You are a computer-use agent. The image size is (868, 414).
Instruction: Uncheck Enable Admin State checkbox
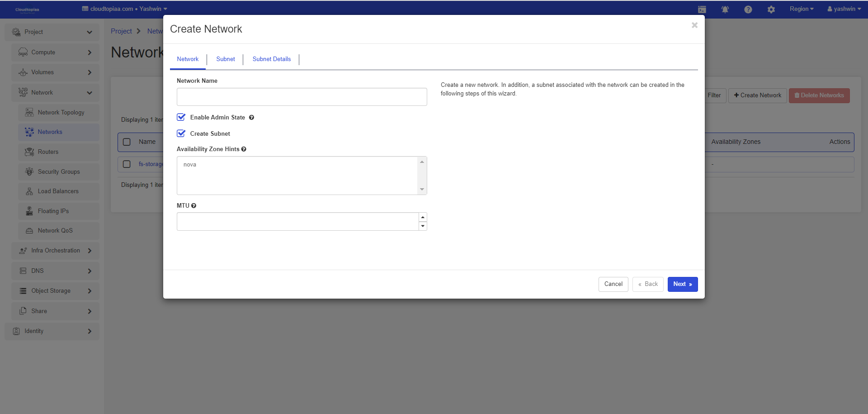pos(181,117)
